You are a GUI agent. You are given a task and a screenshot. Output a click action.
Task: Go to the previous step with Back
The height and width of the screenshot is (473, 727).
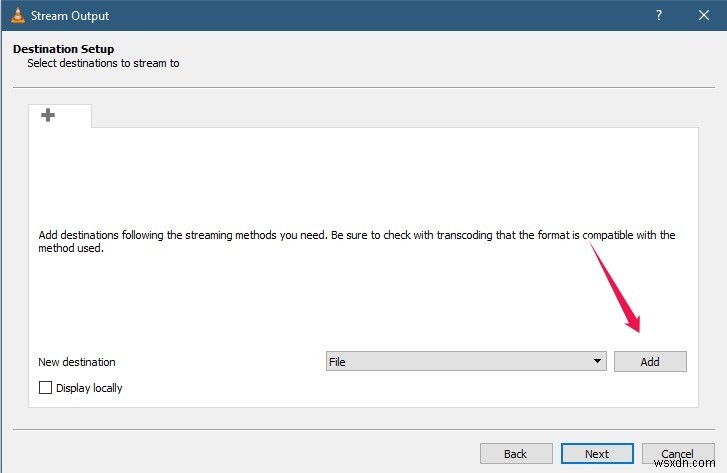point(515,454)
